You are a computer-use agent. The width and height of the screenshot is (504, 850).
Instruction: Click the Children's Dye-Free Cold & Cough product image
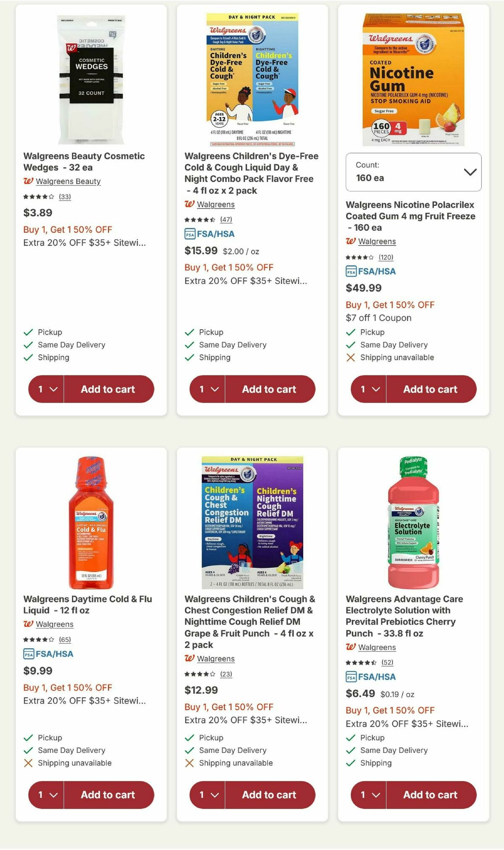tap(252, 76)
